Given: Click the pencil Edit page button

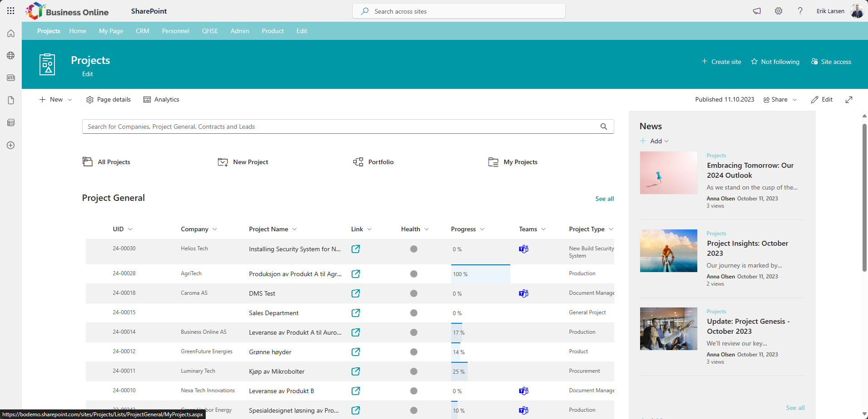Looking at the screenshot, I should click(822, 100).
